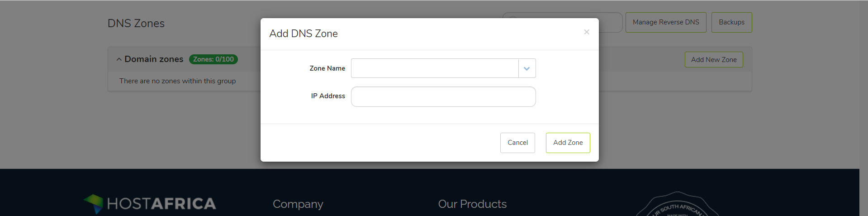This screenshot has width=868, height=216.
Task: Confirm with the Add Zone button
Action: tap(568, 143)
